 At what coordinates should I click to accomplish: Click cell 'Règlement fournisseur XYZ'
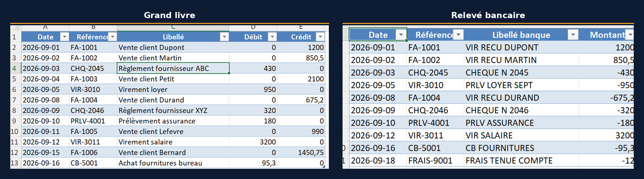(x=173, y=110)
